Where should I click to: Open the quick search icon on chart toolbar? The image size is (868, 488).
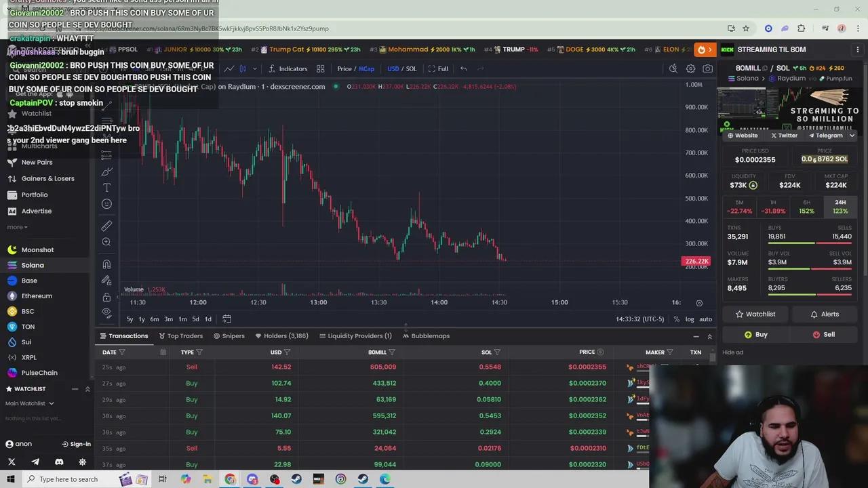(673, 68)
